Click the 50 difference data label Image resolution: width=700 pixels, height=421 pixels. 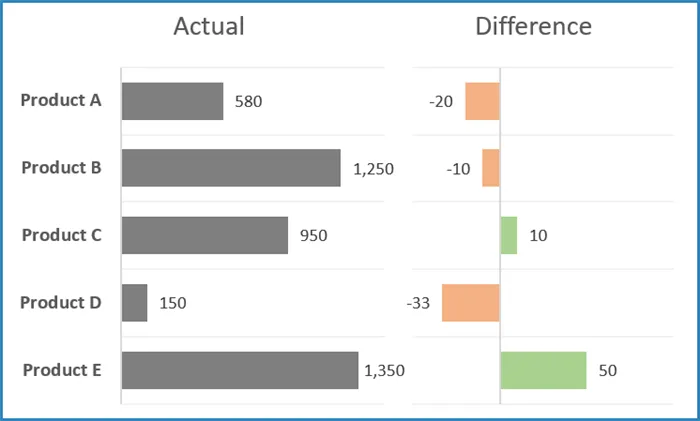(608, 371)
